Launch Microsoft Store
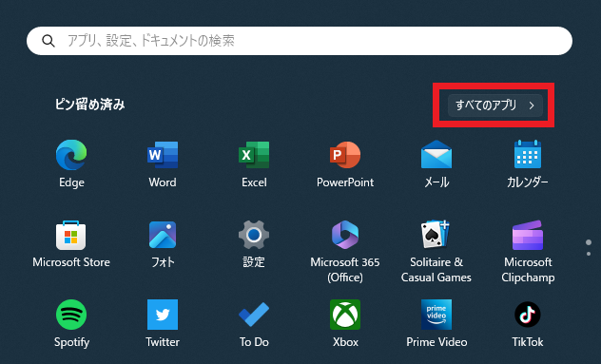The width and height of the screenshot is (601, 364). 71,236
